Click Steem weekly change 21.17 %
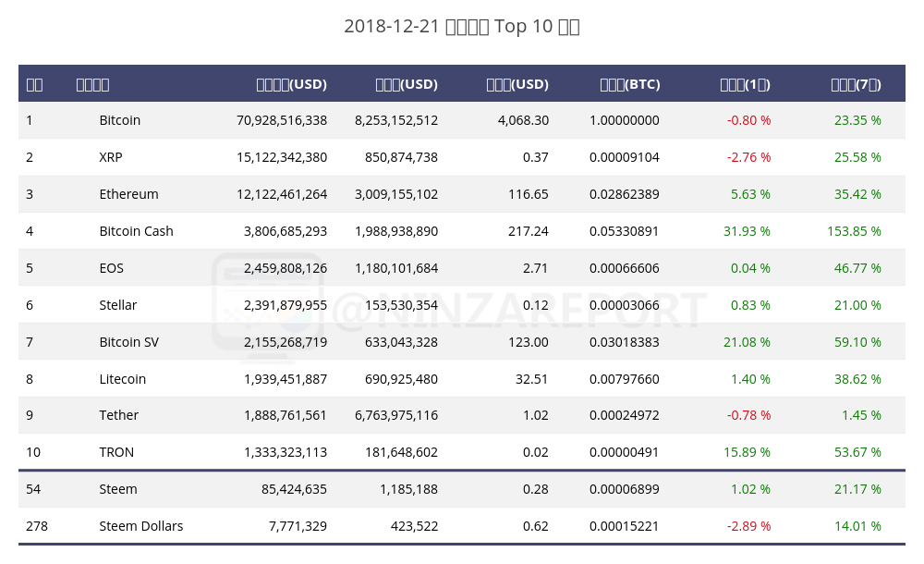 coord(857,489)
